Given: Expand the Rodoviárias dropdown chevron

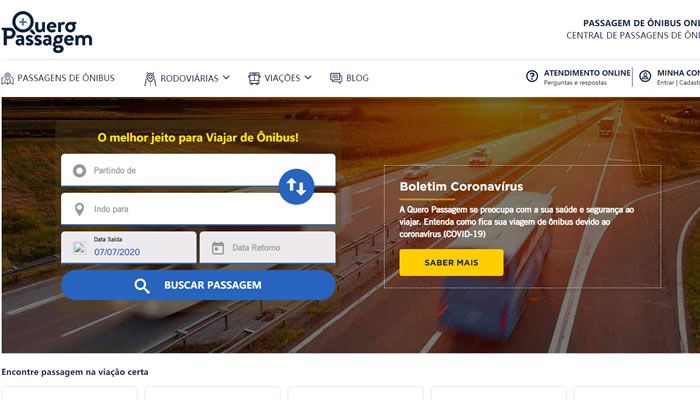Looking at the screenshot, I should (x=226, y=78).
